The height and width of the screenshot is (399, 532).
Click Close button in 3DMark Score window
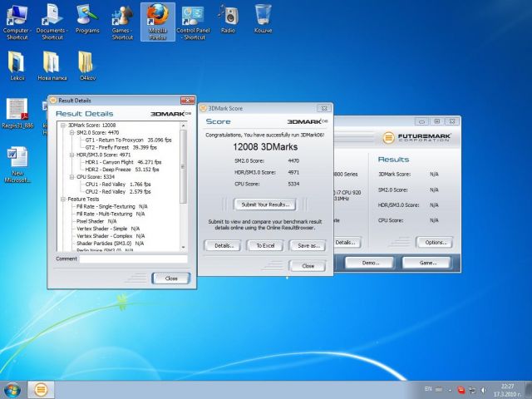[308, 266]
